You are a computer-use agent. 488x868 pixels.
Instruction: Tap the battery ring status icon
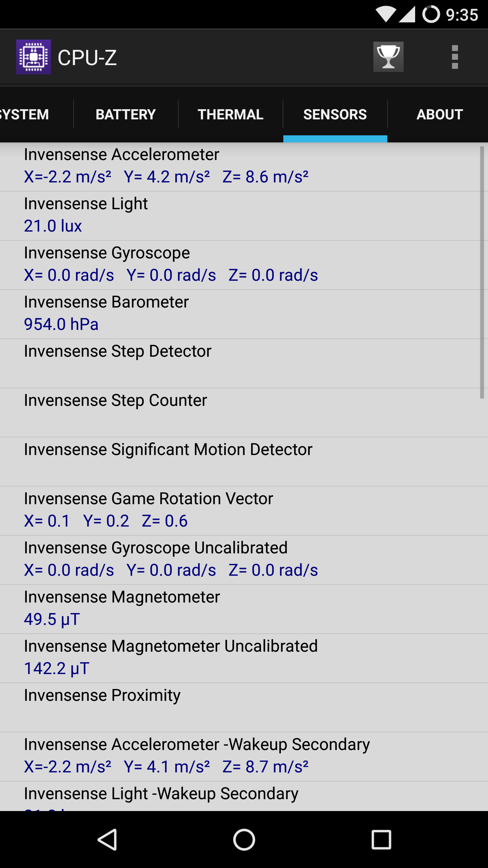431,15
